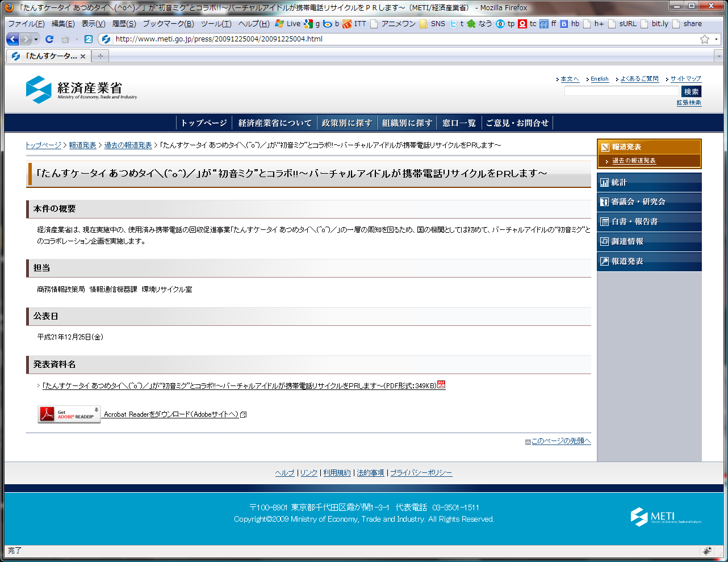Click the blue square icon beside URL favicon
This screenshot has width=728, height=562.
(88, 39)
